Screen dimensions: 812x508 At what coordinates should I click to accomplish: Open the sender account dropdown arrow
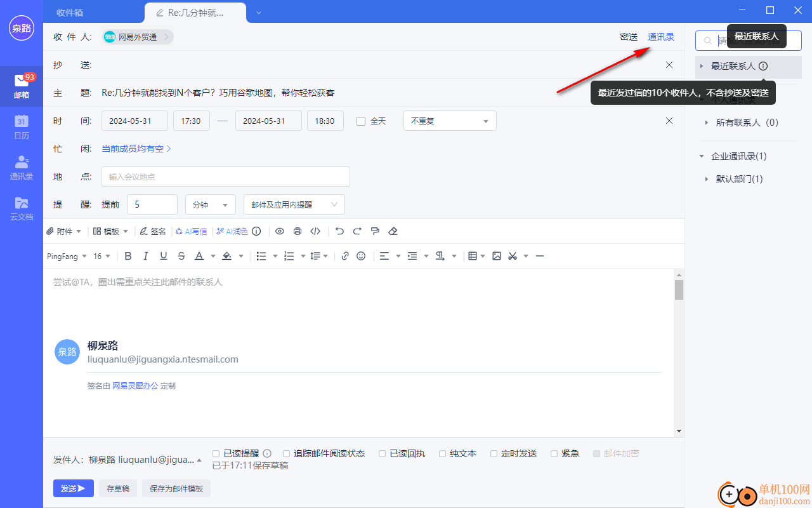199,460
